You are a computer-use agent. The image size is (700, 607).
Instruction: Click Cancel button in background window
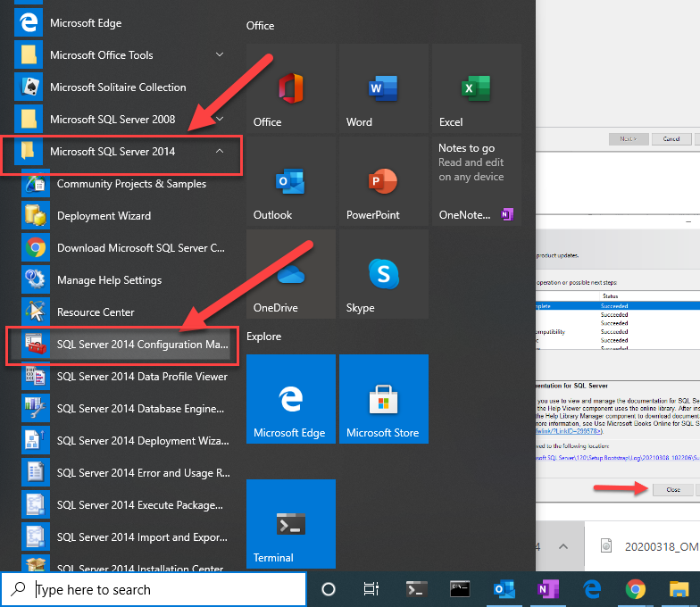click(671, 139)
